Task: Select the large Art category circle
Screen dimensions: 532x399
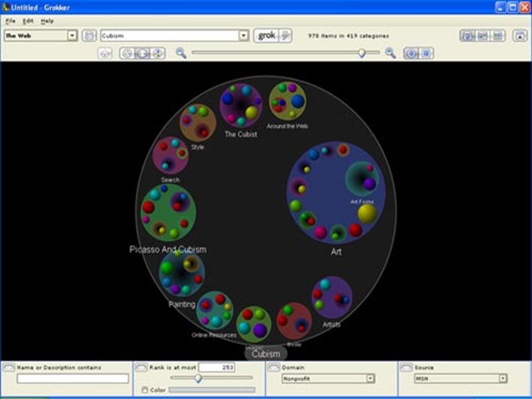Action: tap(336, 193)
